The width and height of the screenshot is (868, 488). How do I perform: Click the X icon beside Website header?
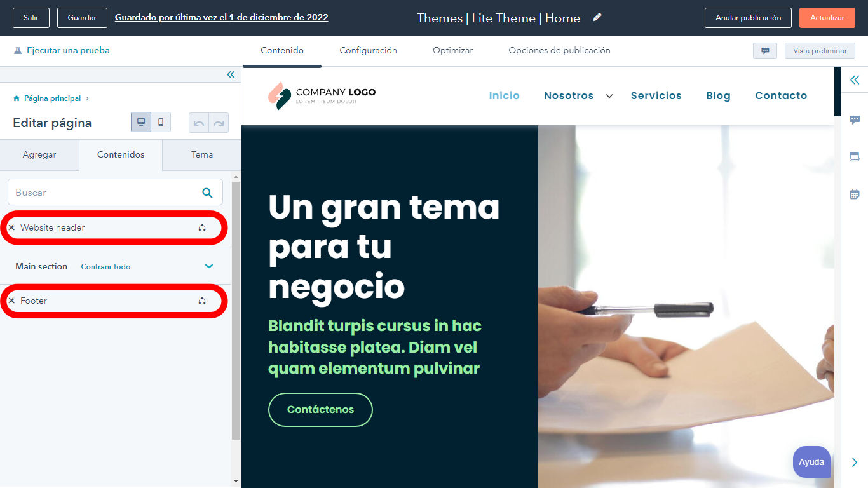pyautogui.click(x=11, y=227)
